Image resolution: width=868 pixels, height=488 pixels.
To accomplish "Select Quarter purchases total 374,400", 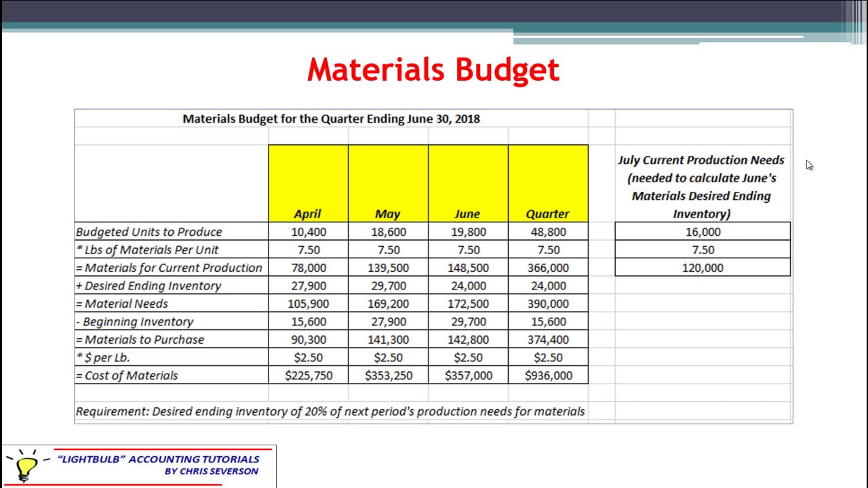I will click(x=548, y=340).
